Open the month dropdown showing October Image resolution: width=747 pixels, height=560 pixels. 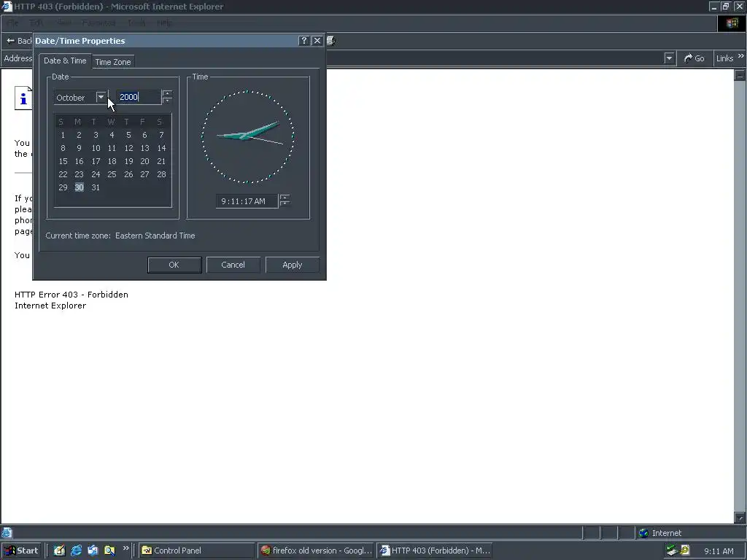click(101, 97)
